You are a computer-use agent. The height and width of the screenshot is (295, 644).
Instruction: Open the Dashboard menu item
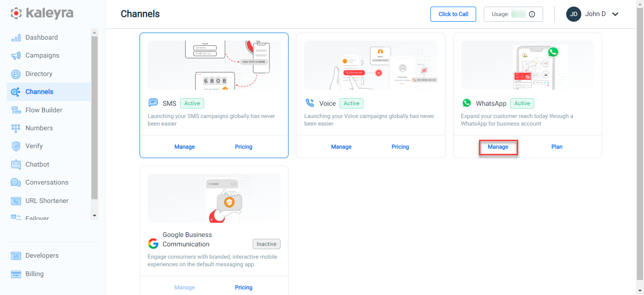click(x=49, y=38)
